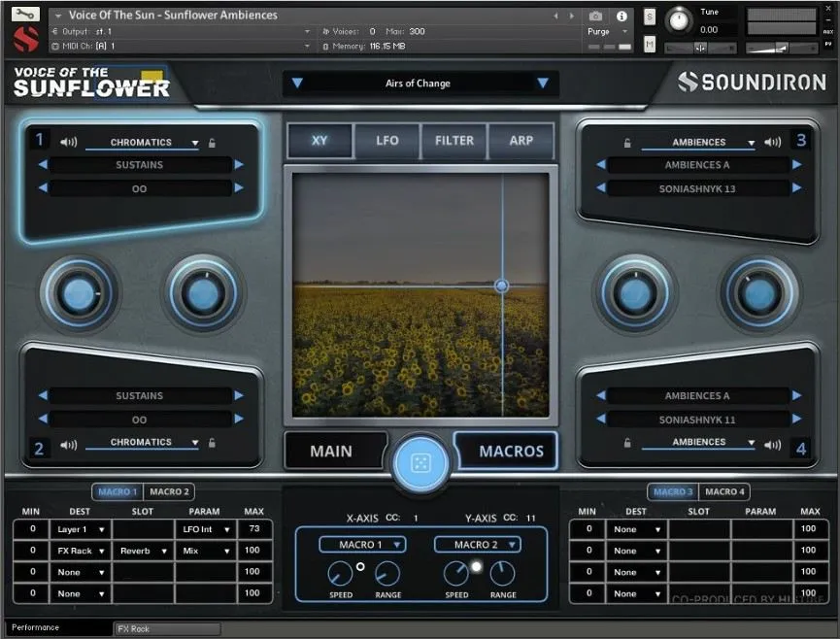
Task: Click the X-axis SPEED knob
Action: (340, 574)
